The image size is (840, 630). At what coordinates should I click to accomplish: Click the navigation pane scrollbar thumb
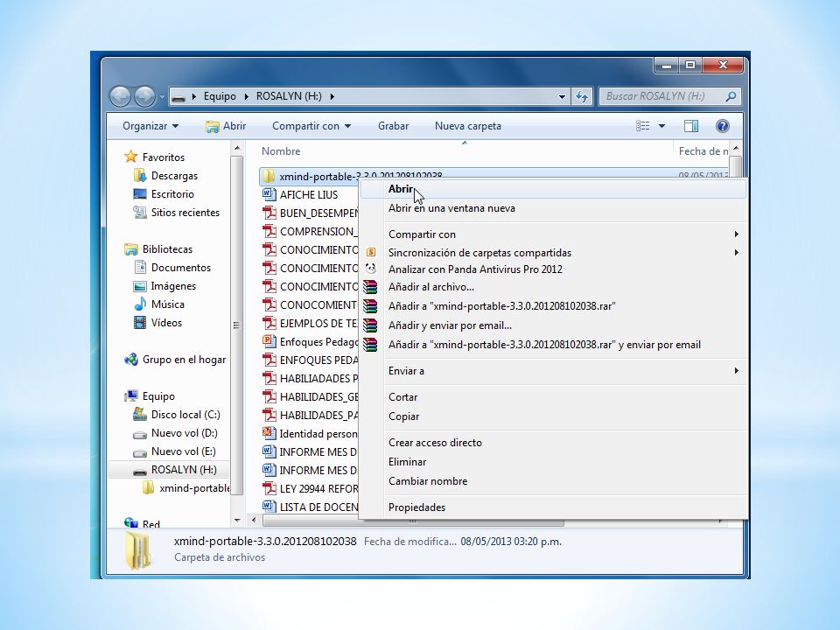[x=237, y=325]
